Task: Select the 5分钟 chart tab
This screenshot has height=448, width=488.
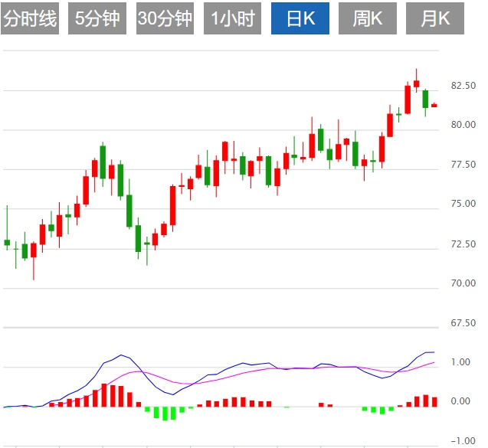Action: point(97,19)
